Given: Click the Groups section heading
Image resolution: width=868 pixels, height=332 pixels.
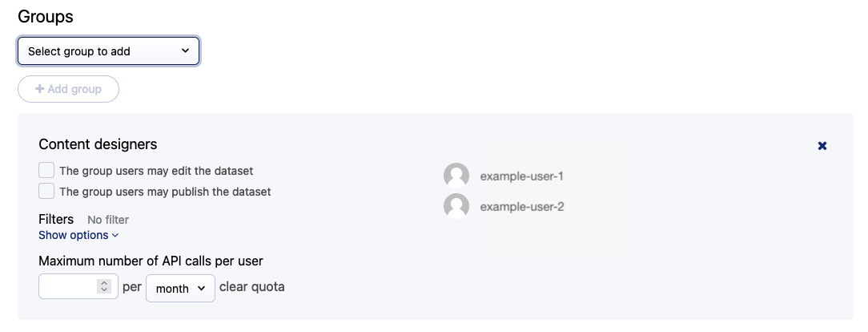Looking at the screenshot, I should pyautogui.click(x=46, y=16).
